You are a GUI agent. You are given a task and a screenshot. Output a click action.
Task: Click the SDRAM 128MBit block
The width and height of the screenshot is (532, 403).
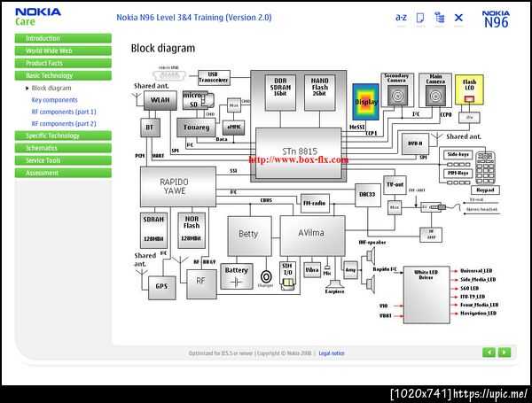[x=153, y=230]
